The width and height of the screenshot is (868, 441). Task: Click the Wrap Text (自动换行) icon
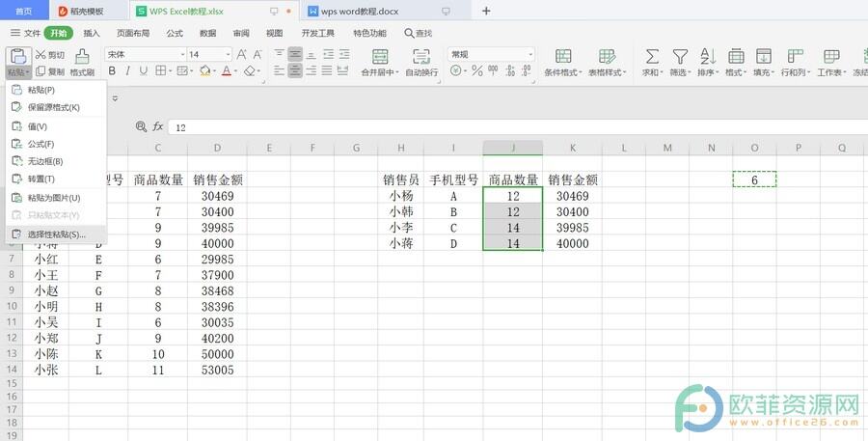421,57
